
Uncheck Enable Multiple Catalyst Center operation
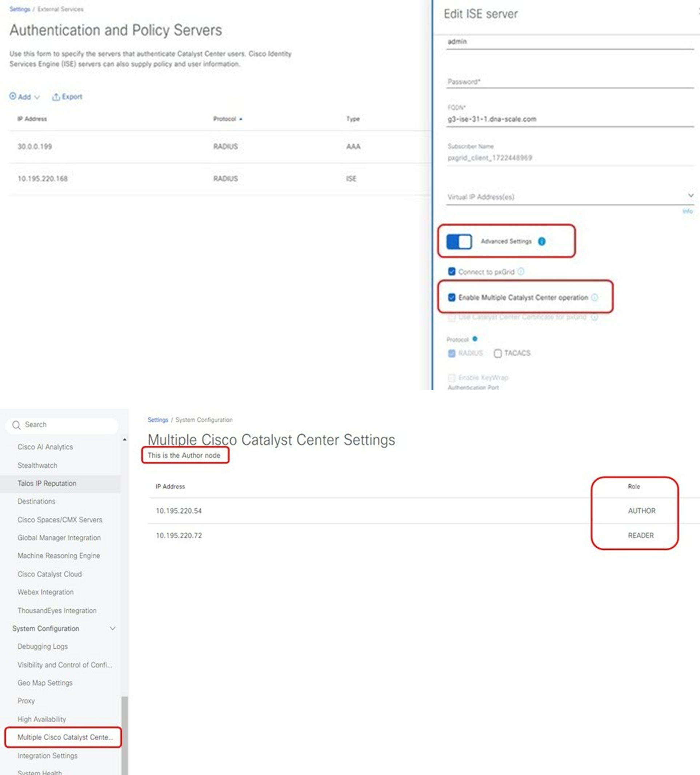[452, 297]
